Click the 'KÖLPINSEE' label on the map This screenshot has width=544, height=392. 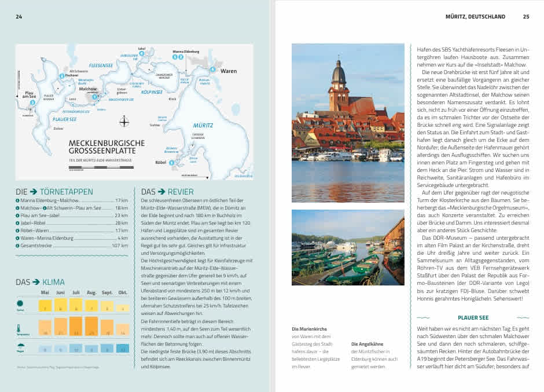pyautogui.click(x=152, y=92)
